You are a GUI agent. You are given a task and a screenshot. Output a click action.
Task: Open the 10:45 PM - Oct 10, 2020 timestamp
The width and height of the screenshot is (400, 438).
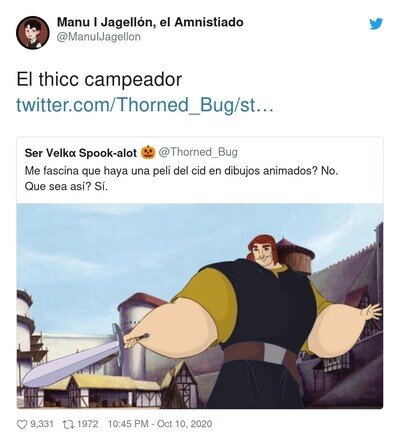click(x=160, y=424)
